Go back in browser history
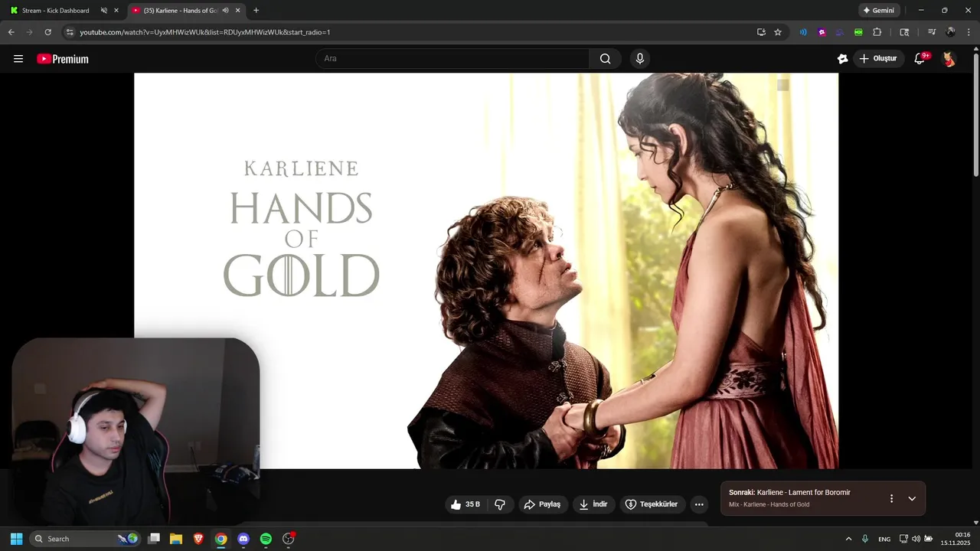Viewport: 980px width, 551px height. (x=11, y=32)
